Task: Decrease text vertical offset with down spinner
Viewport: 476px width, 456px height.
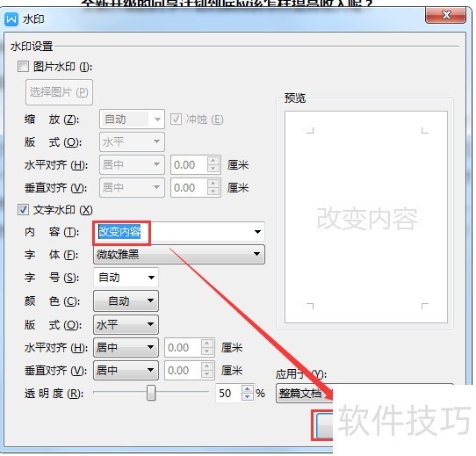Action: click(x=207, y=374)
